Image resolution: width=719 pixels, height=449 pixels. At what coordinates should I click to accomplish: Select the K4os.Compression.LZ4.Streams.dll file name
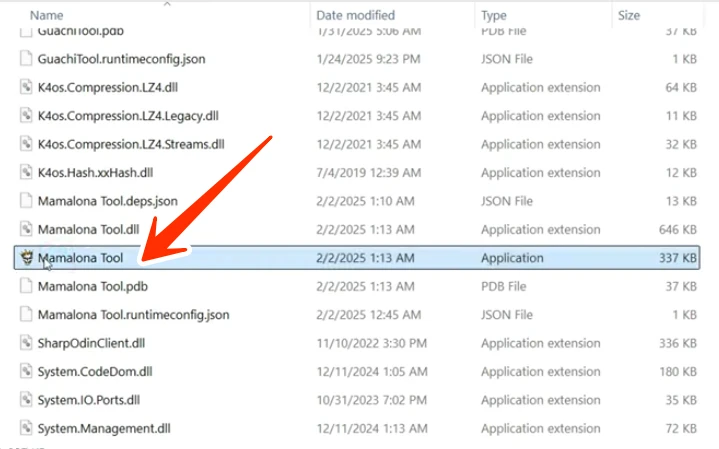coord(131,144)
